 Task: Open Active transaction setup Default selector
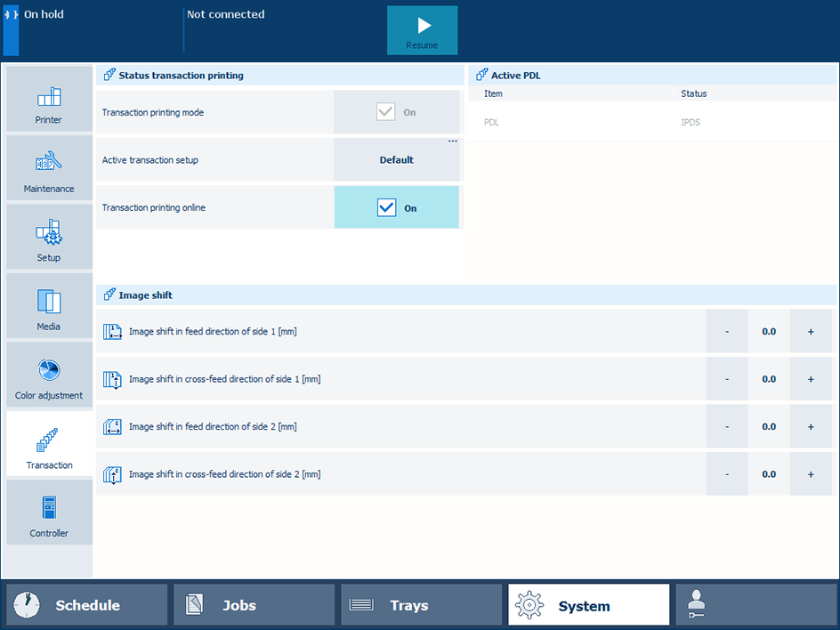(396, 161)
